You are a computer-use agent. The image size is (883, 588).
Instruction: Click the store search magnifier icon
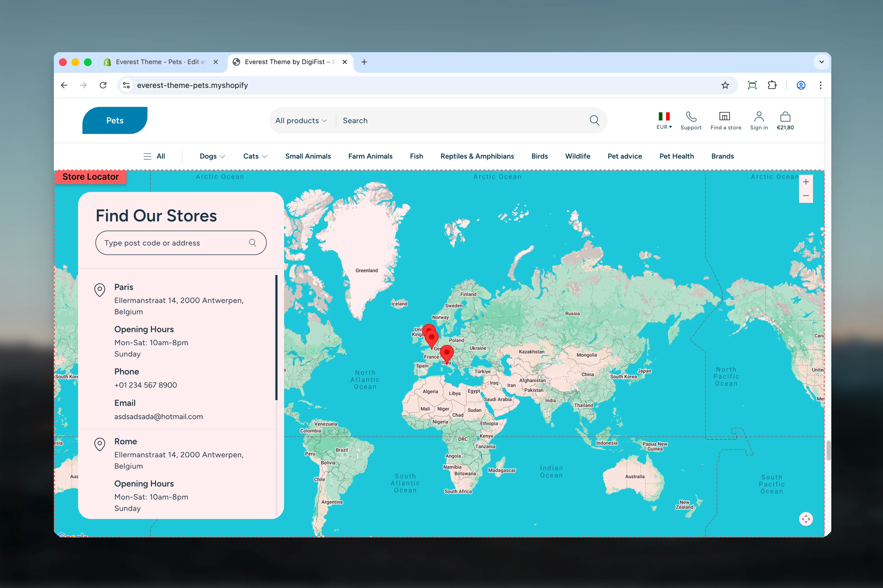tap(253, 243)
